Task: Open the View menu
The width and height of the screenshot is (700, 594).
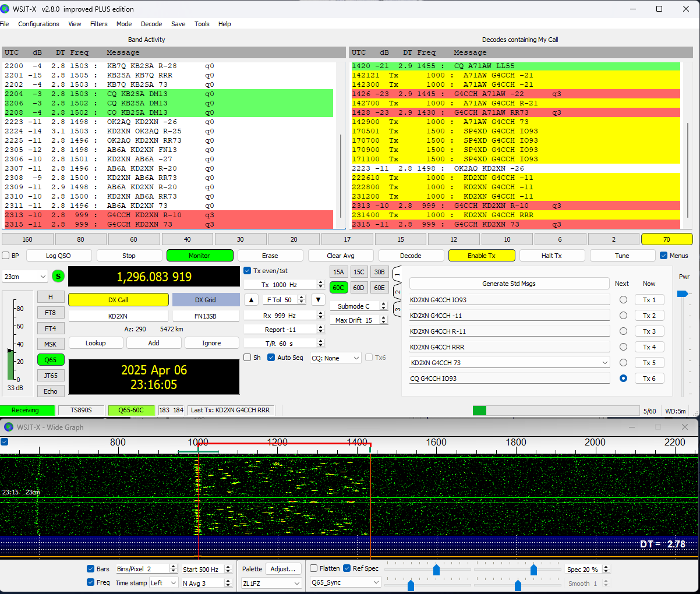Action: 75,24
